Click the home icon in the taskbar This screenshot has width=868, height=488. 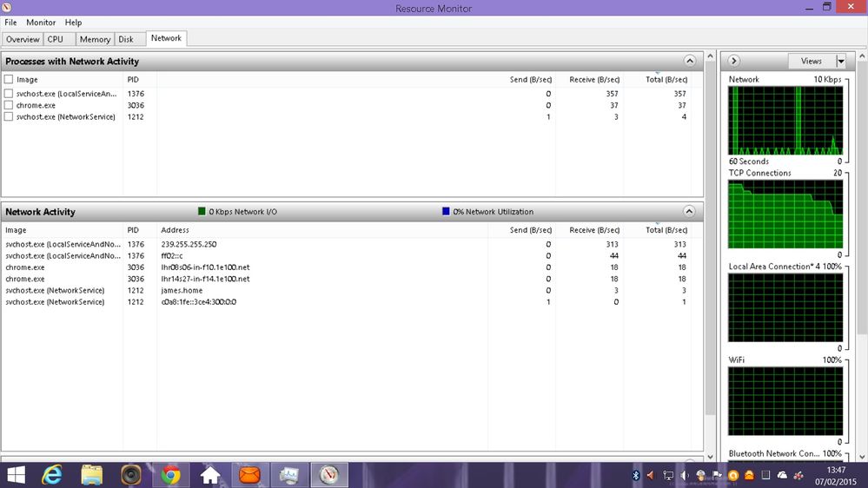click(x=210, y=475)
